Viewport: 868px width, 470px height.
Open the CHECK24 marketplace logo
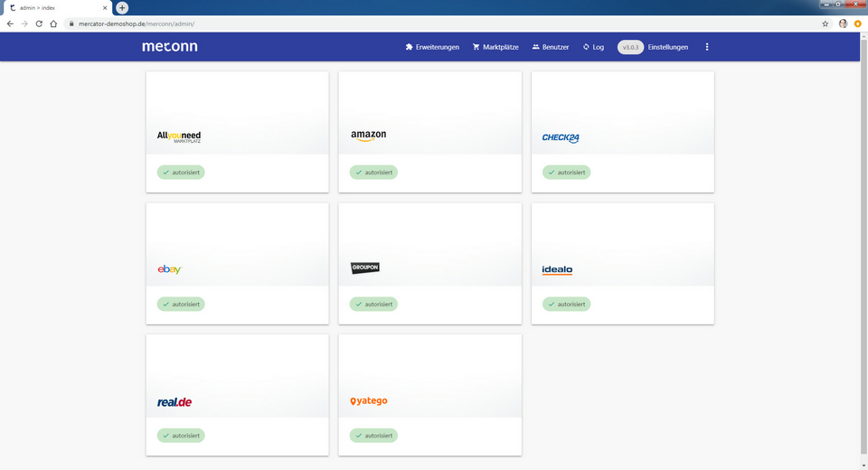[561, 137]
